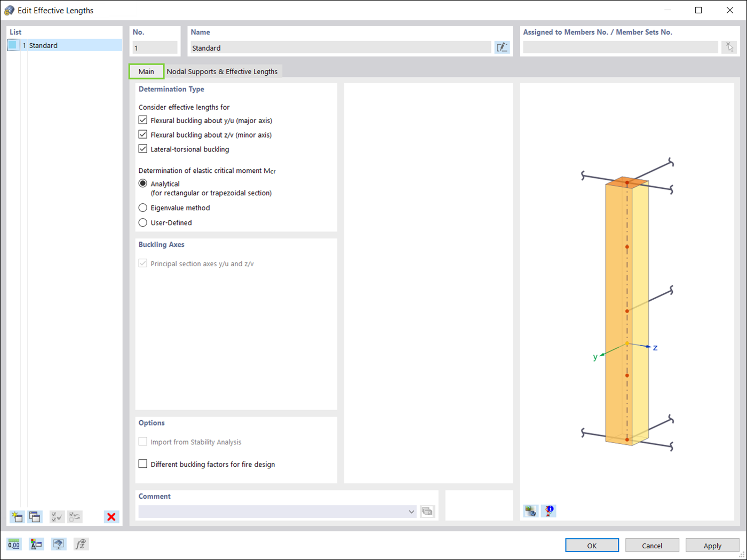Create a new effective lengths entry

tap(17, 517)
